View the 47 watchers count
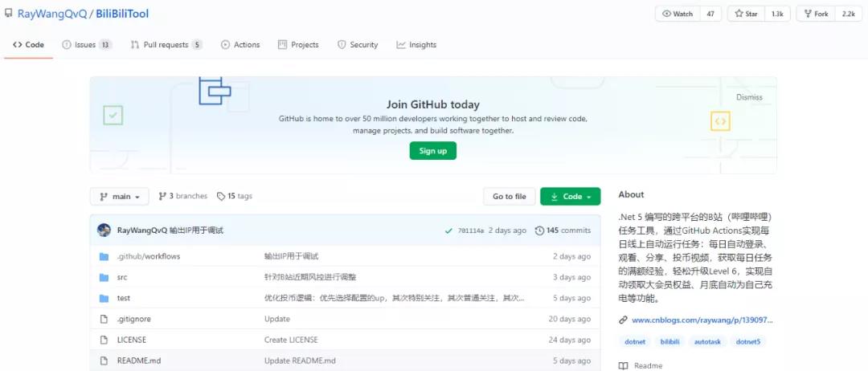The image size is (868, 371). tap(710, 14)
